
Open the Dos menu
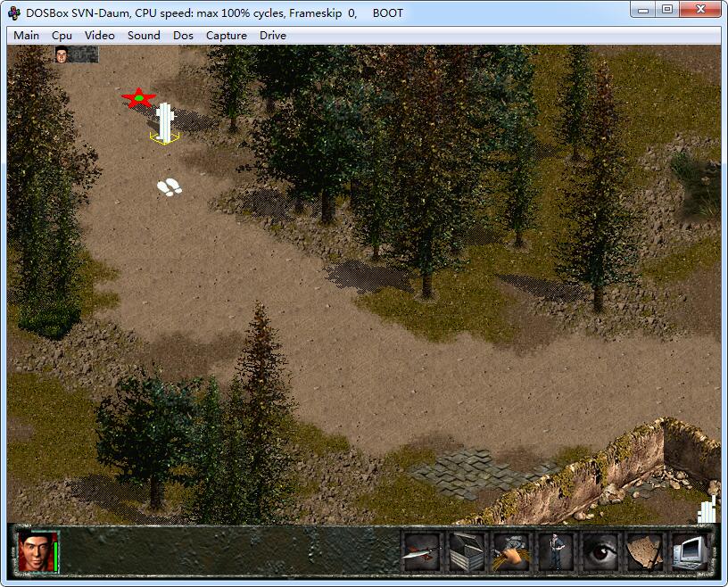pos(183,36)
